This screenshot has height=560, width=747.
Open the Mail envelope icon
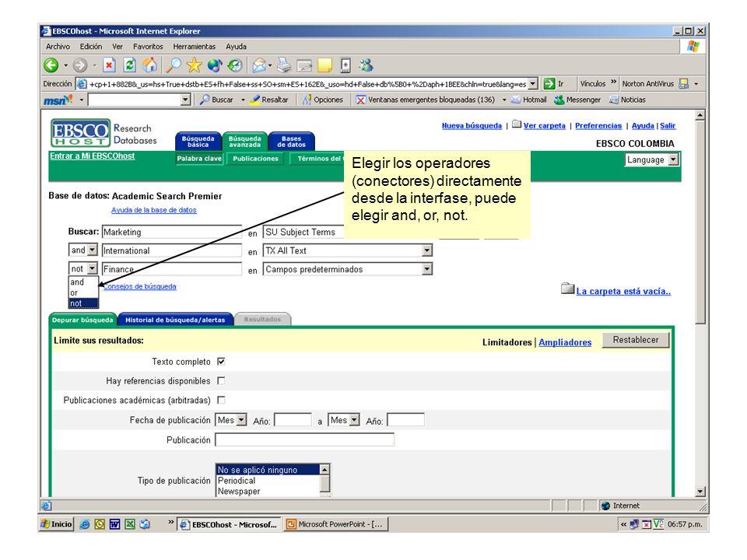click(x=259, y=65)
